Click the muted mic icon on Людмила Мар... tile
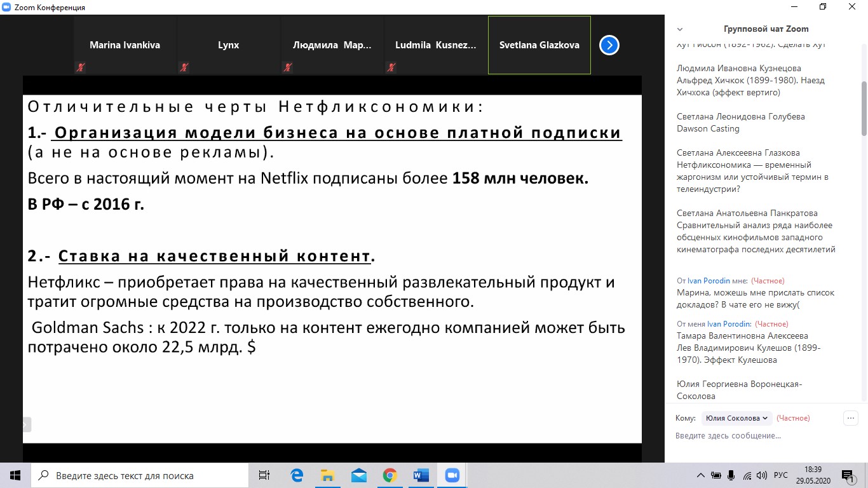Image resolution: width=868 pixels, height=488 pixels. (x=287, y=67)
